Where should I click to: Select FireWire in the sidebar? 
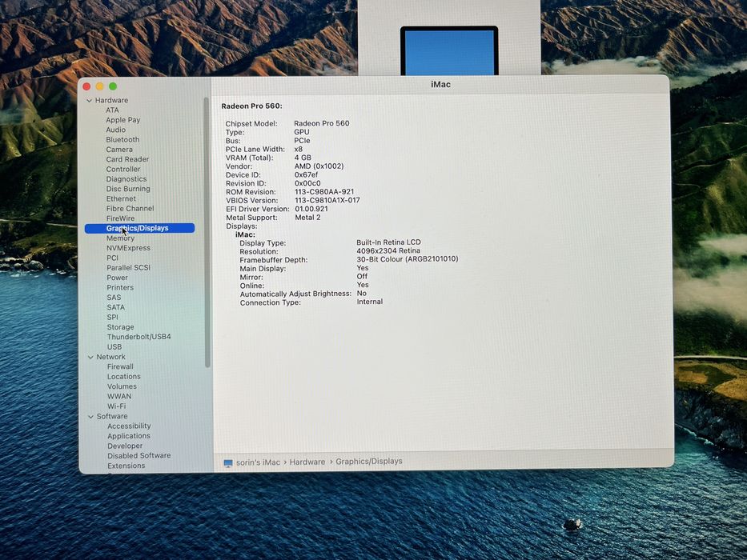pyautogui.click(x=121, y=218)
